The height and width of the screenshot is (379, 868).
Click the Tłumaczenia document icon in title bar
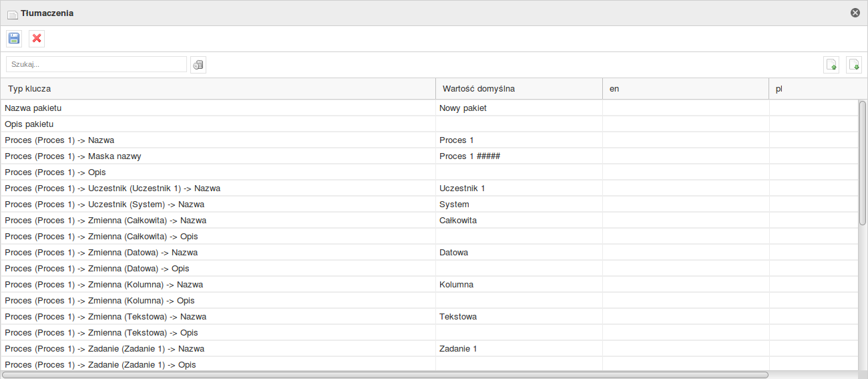coord(12,13)
